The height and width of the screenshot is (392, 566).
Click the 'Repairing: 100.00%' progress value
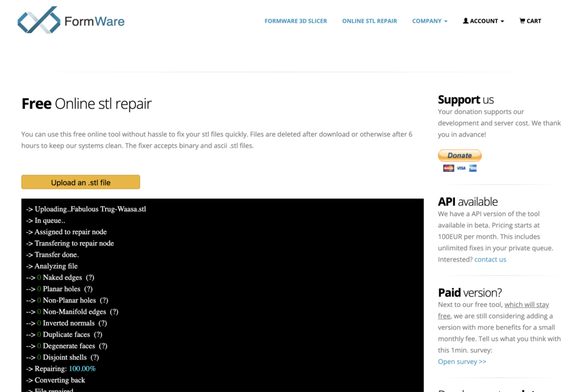82,369
